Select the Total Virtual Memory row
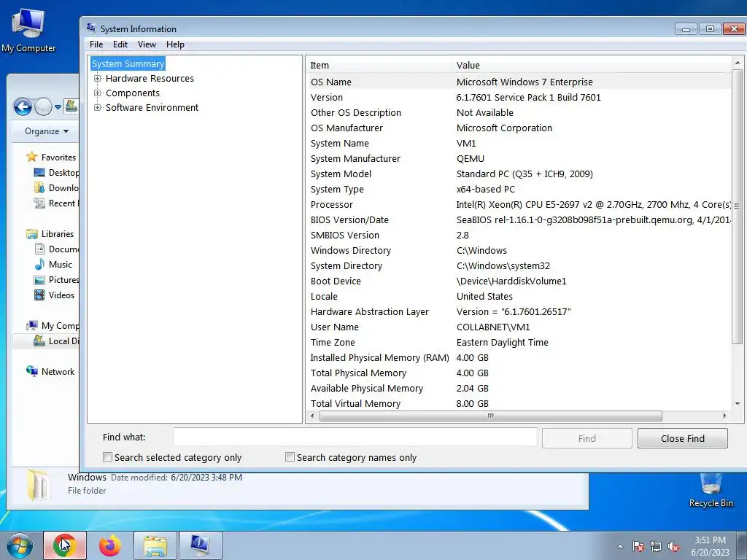The height and width of the screenshot is (560, 747). (519, 403)
